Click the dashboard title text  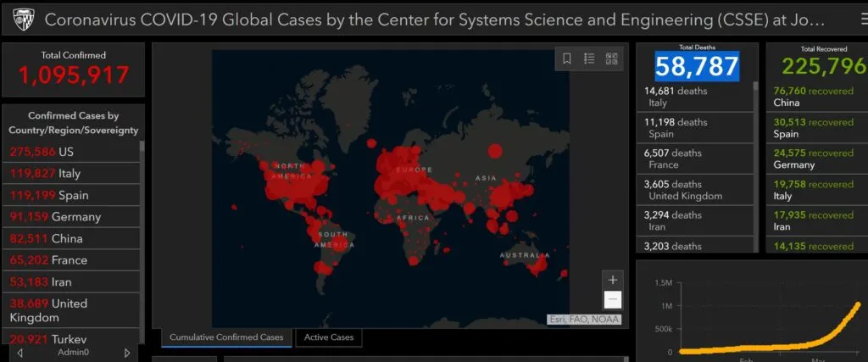[435, 20]
